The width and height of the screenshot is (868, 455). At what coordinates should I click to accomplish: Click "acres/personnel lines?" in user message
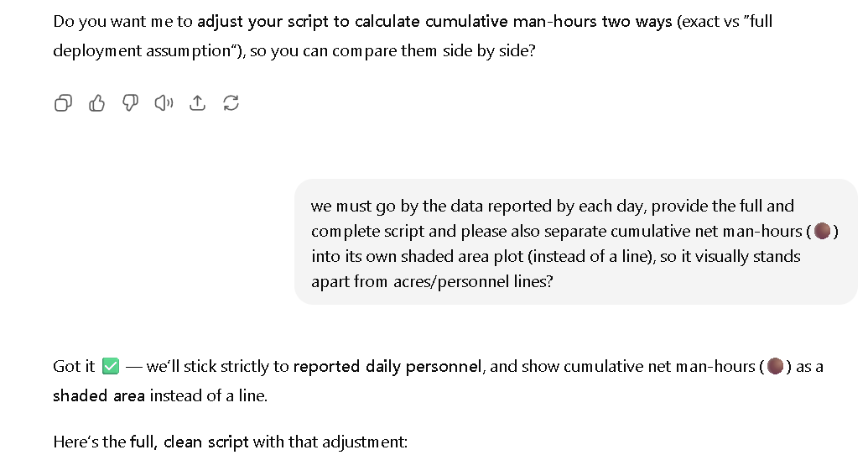pos(473,281)
